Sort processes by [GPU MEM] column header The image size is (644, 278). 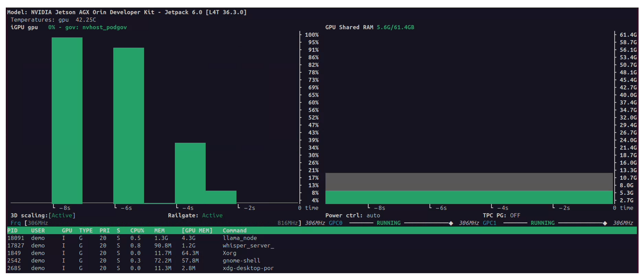click(x=197, y=230)
